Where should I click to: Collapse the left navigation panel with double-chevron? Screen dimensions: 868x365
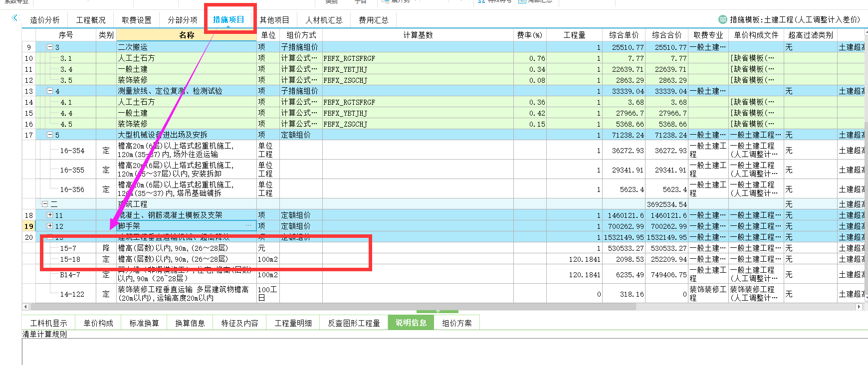(14, 18)
